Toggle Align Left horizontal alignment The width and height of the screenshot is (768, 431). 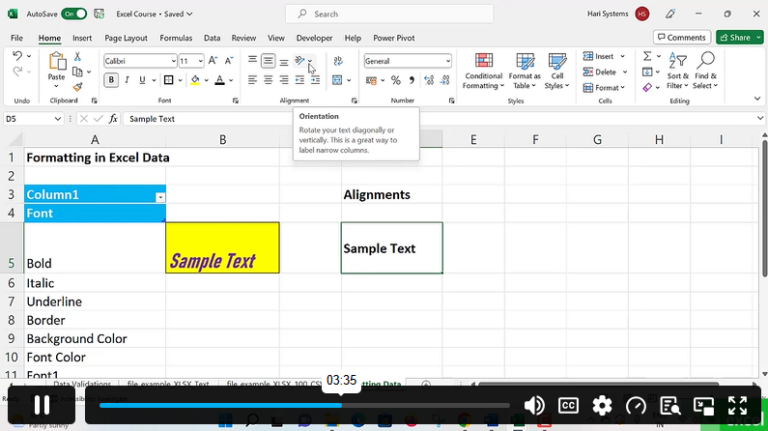click(x=252, y=80)
